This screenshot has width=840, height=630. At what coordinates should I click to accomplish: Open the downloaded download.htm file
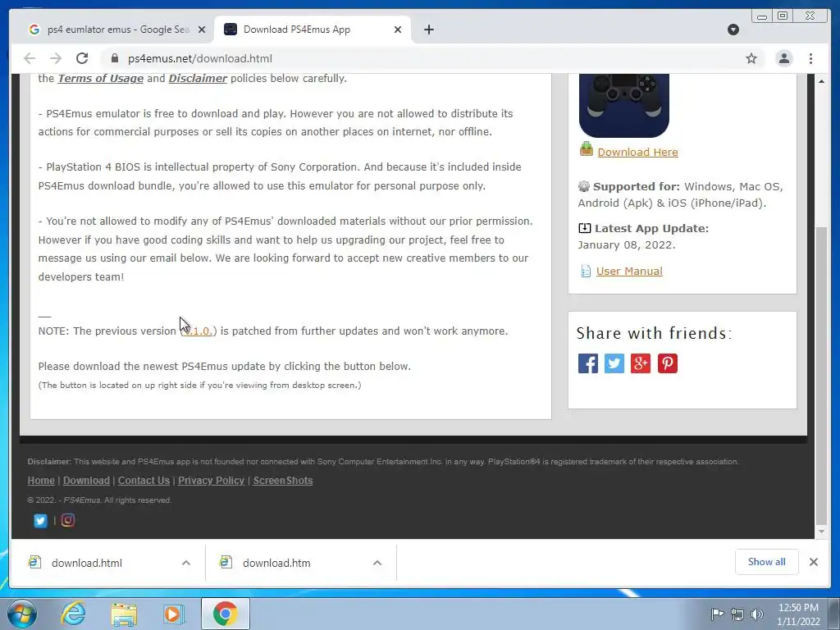276,563
